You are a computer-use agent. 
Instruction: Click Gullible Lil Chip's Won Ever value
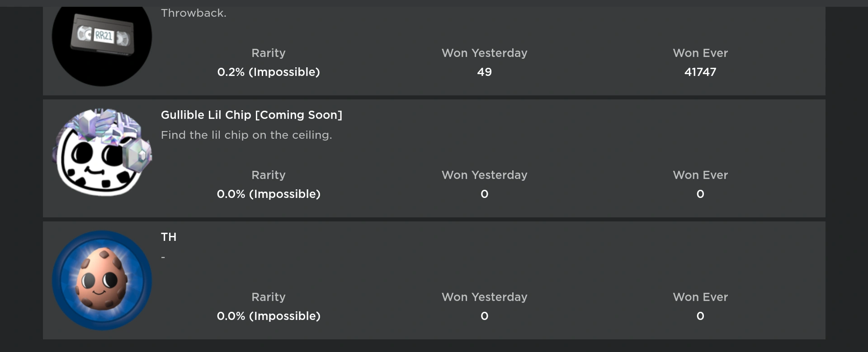tap(700, 194)
